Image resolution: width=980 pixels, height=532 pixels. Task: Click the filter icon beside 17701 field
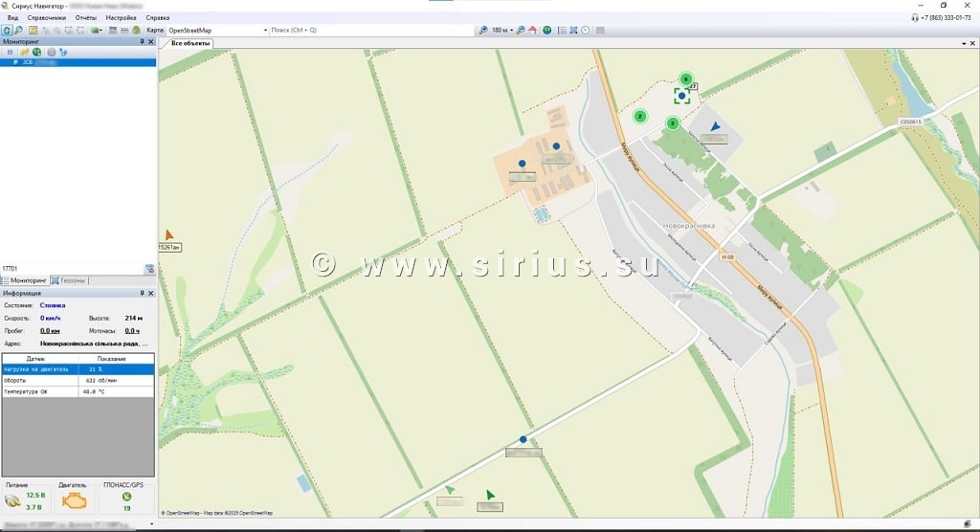click(x=149, y=269)
